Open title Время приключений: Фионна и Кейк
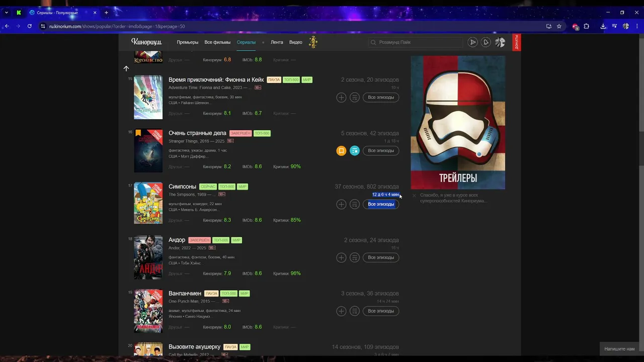Viewport: 644px width, 362px height. [216, 79]
